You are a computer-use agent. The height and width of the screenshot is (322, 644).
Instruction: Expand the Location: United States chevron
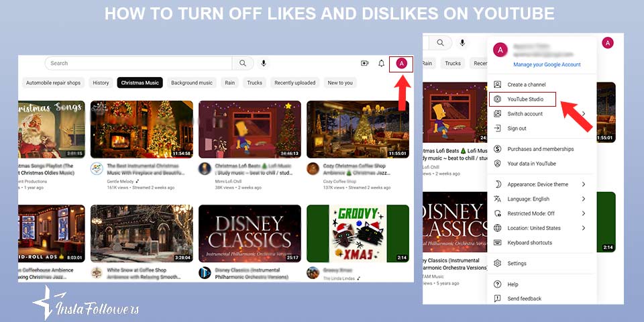click(583, 228)
